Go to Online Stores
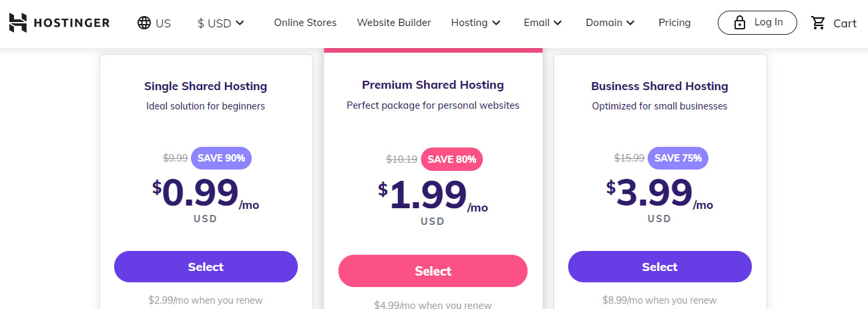The image size is (868, 309). [x=305, y=23]
